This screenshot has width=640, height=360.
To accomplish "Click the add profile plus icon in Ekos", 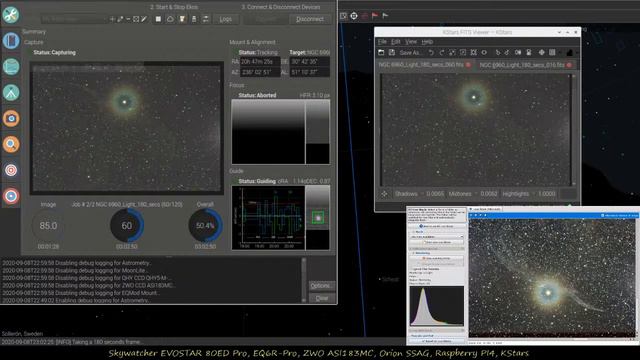I will pyautogui.click(x=112, y=19).
